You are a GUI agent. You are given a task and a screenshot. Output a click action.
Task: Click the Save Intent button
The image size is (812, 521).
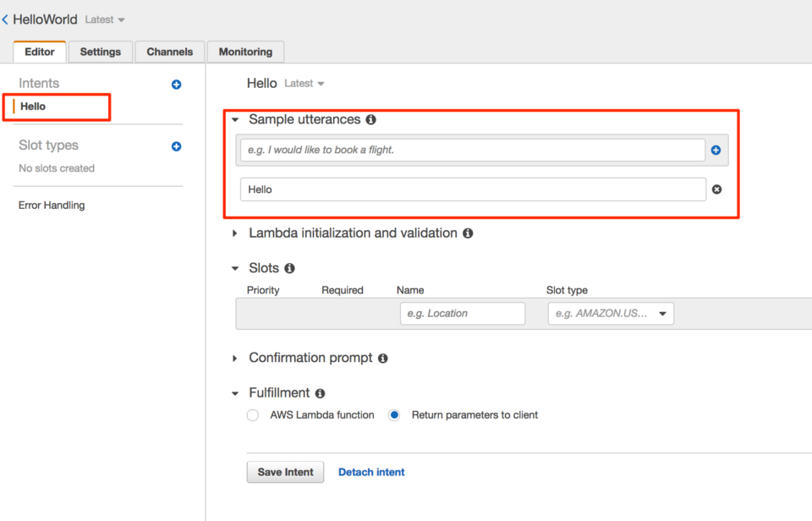(x=285, y=472)
